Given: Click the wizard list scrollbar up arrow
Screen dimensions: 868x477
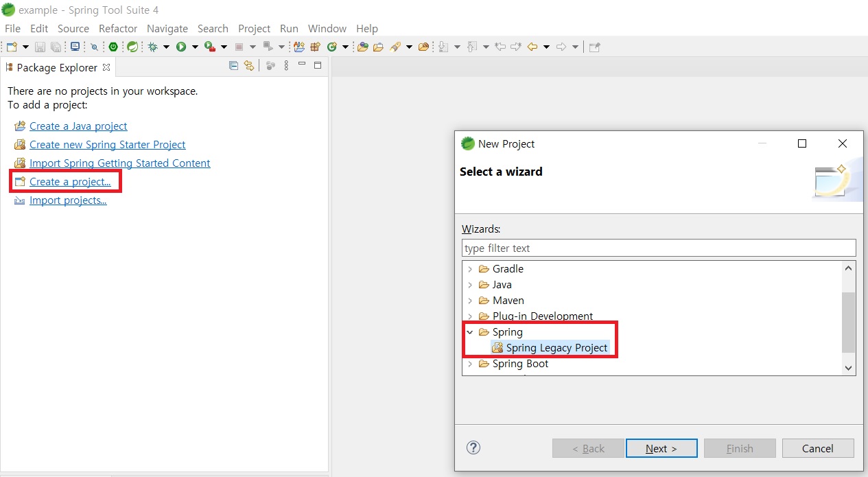Looking at the screenshot, I should tap(849, 268).
